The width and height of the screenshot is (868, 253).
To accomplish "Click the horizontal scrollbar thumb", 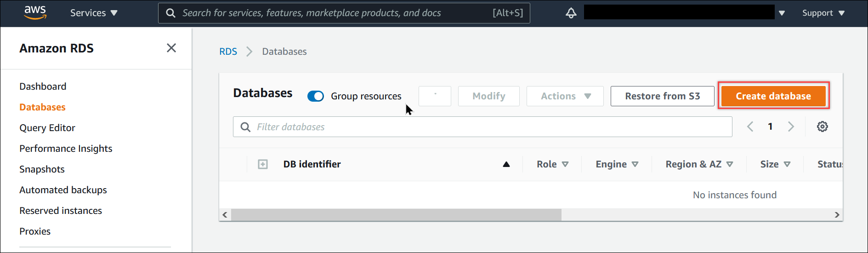I will pos(396,215).
